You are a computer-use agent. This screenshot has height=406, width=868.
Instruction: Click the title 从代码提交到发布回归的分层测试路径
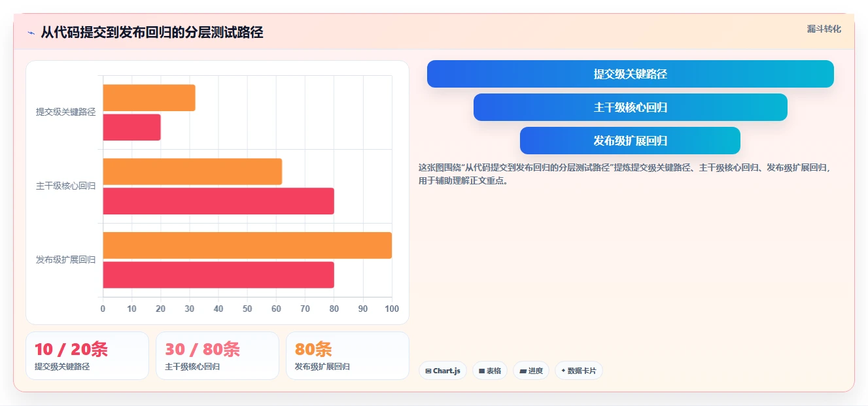[152, 32]
